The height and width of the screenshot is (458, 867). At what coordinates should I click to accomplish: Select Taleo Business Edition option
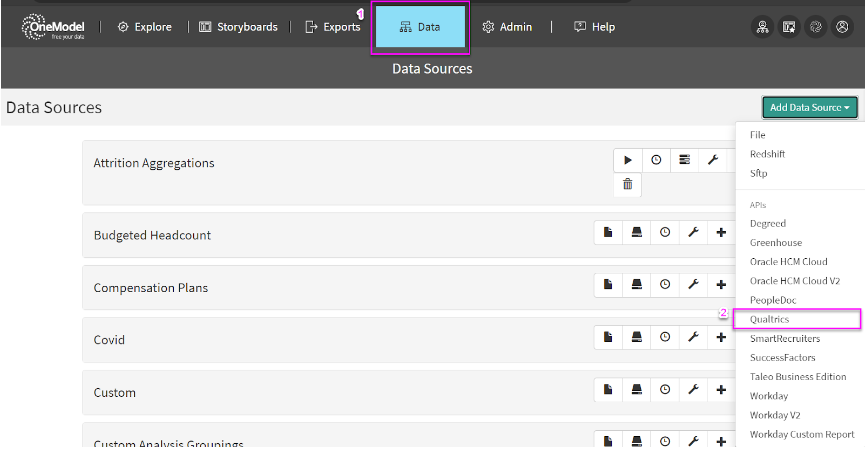(x=798, y=377)
